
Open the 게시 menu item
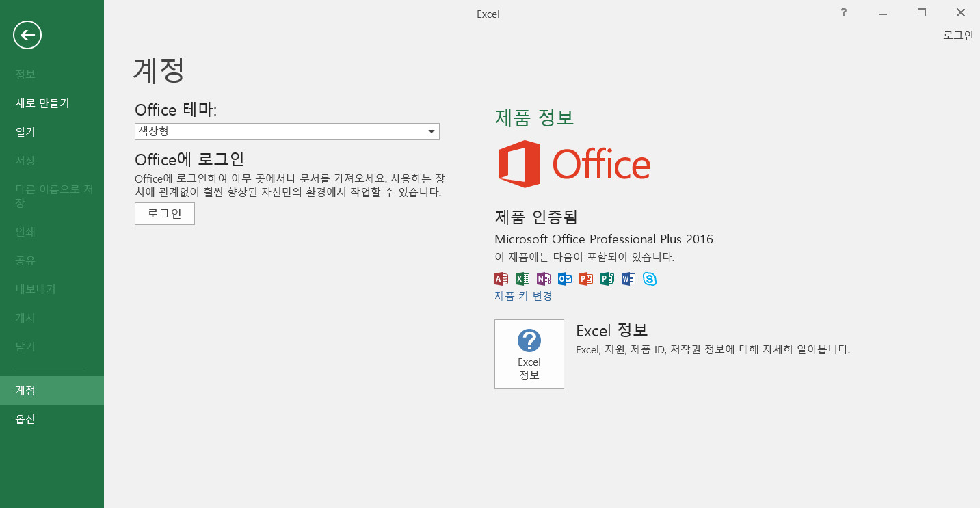point(52,317)
